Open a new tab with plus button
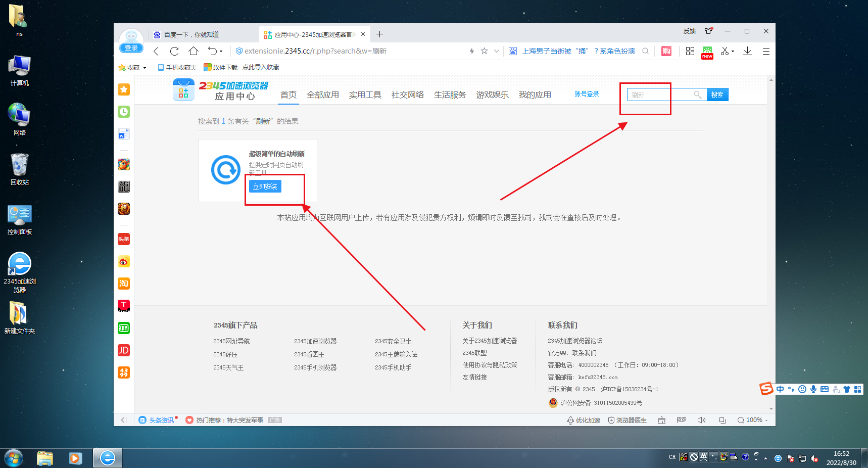Screen dimensions: 868x468 379,34
